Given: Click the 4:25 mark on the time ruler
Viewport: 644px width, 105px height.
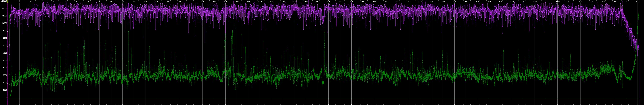Looking at the screenshot, I should coord(615,2).
